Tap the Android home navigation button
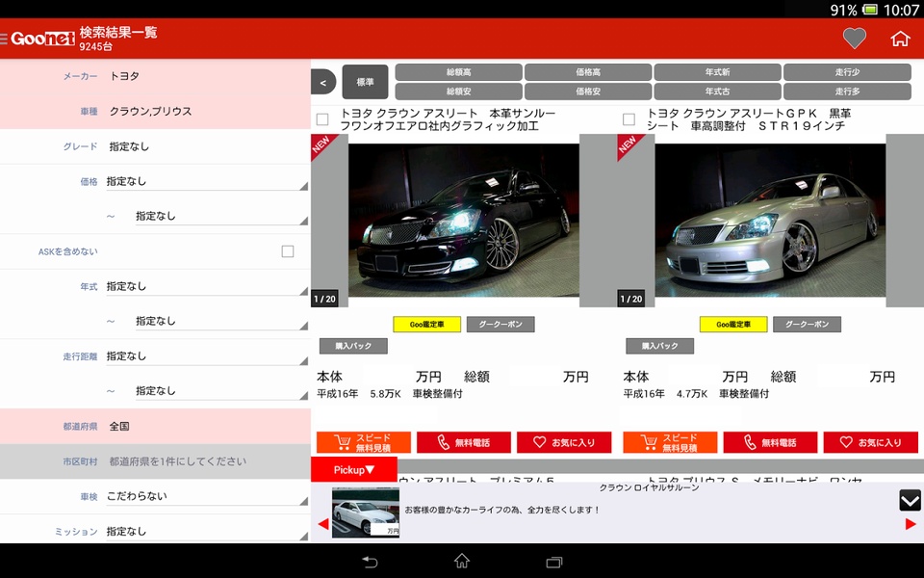924x578 pixels. [x=462, y=561]
